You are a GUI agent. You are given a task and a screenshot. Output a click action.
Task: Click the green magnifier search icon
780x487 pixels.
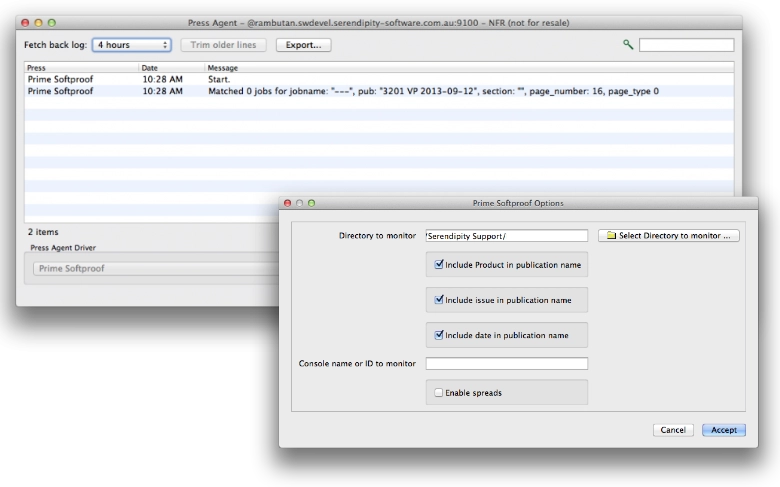tap(627, 45)
